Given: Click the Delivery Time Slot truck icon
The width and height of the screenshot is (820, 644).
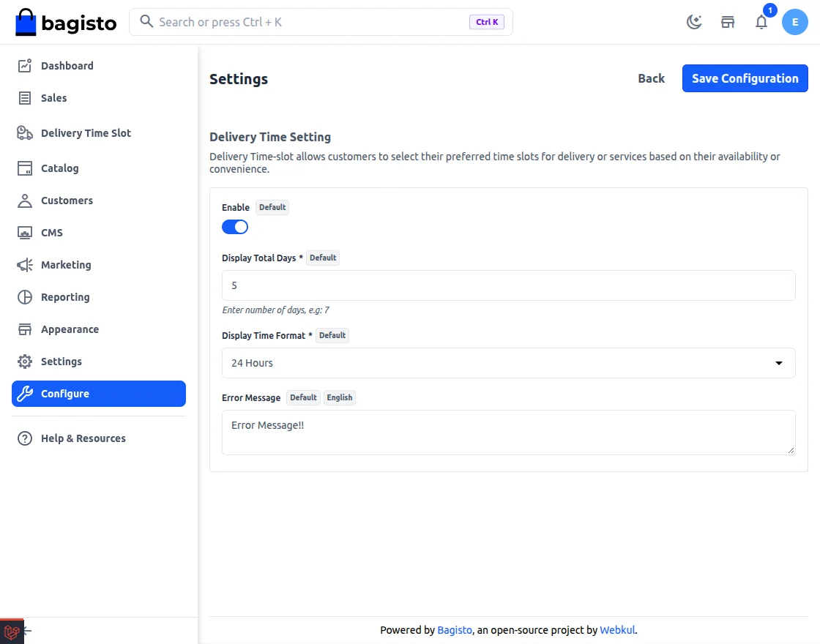Looking at the screenshot, I should pyautogui.click(x=25, y=132).
